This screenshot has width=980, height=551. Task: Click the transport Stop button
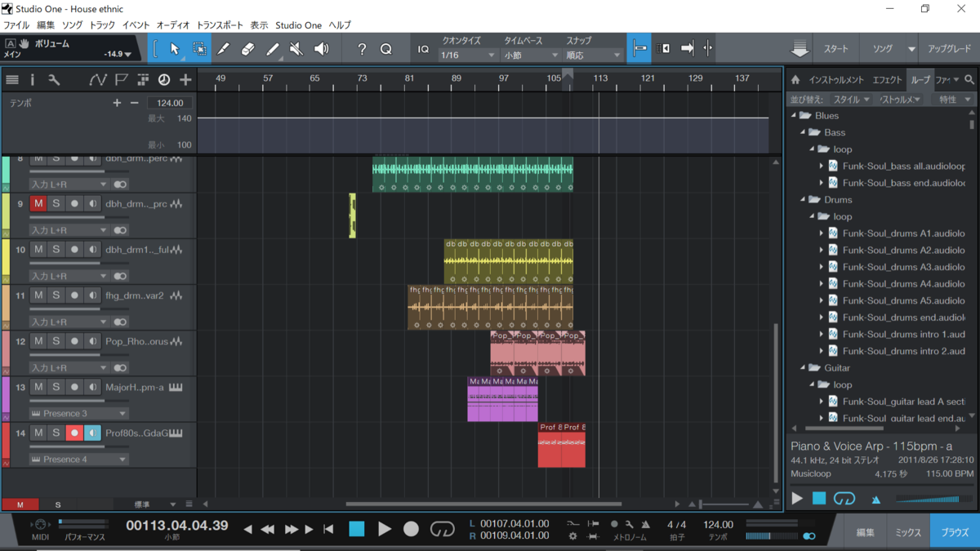pos(357,529)
